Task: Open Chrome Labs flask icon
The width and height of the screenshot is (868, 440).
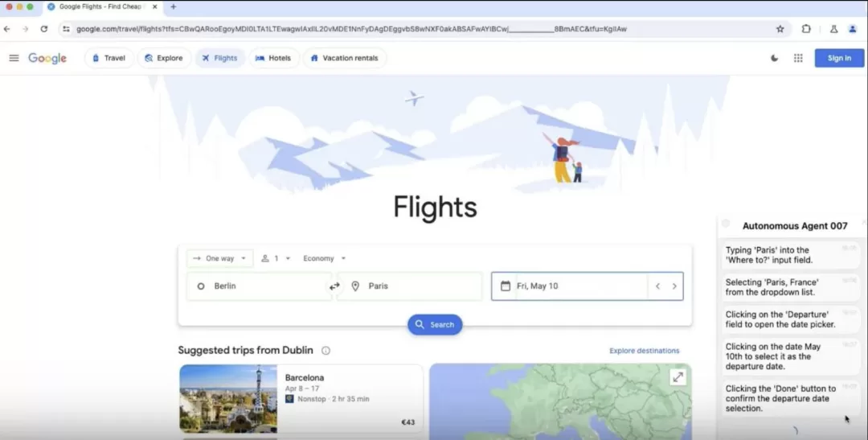Action: coord(833,29)
